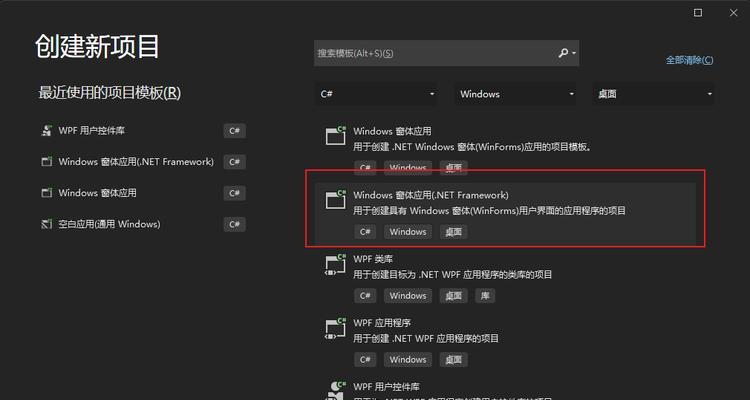Select the WPF 用户控件库 recent template icon

coord(46,131)
